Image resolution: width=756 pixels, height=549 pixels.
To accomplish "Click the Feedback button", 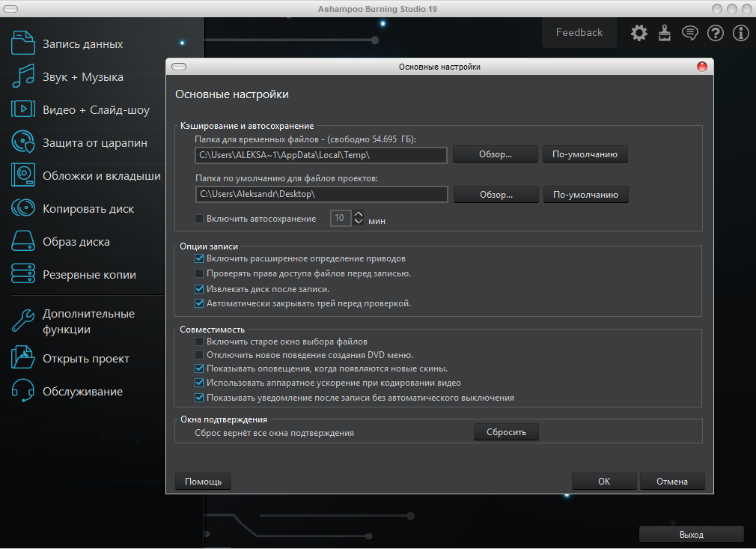I will point(579,32).
